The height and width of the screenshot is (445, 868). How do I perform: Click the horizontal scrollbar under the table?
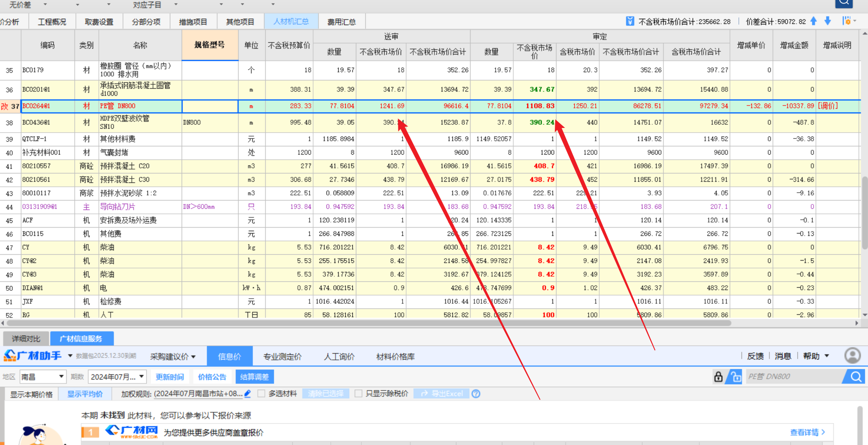[369, 323]
